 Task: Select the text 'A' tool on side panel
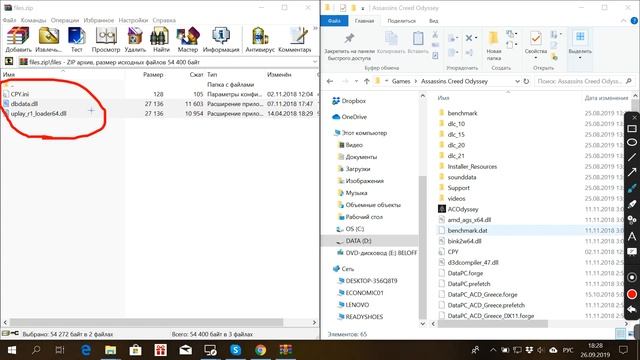click(632, 236)
